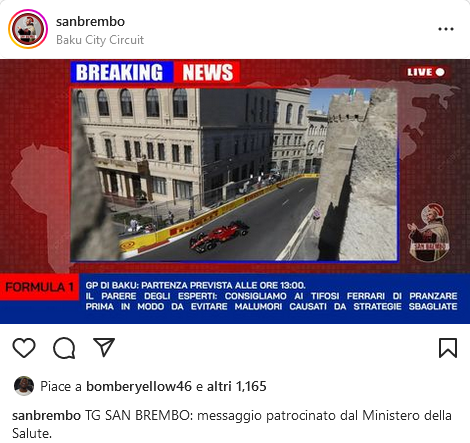Open Baku City Circuit location page
Screen dimensions: 470x443
pos(100,40)
